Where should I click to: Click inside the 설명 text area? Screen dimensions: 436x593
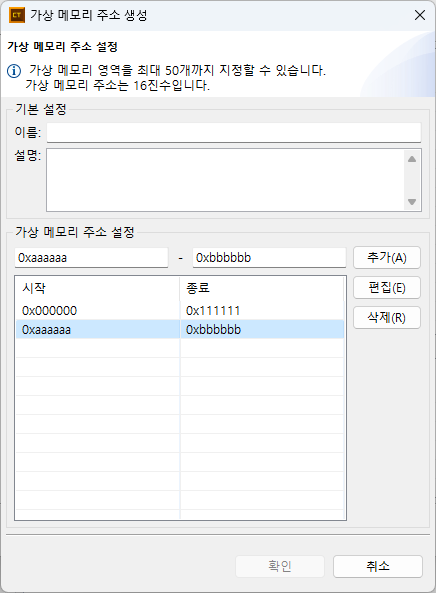point(225,180)
